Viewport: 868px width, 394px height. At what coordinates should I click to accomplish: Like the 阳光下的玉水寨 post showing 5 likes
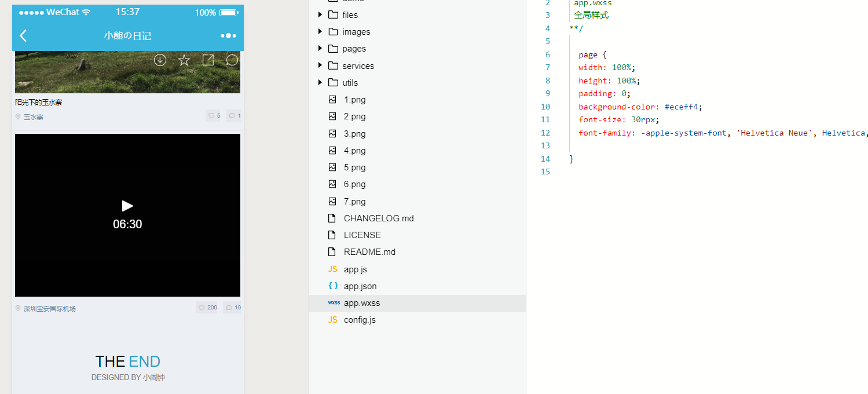[x=213, y=116]
